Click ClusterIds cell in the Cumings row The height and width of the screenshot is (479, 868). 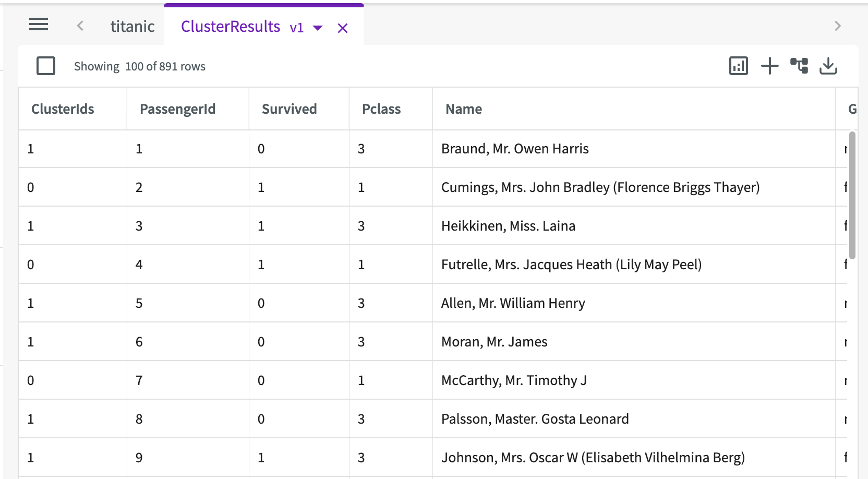(x=73, y=187)
